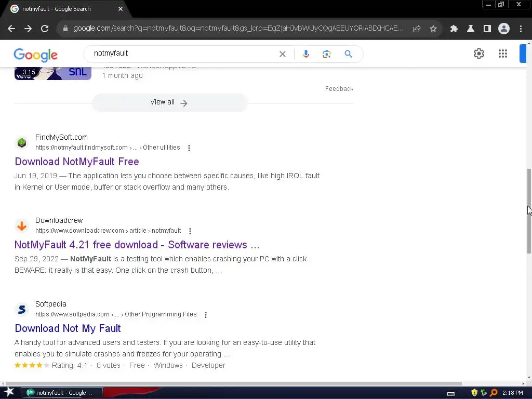Screen dimensions: 532x399
Task: Play the 3:15 video thumbnail
Action: pyautogui.click(x=53, y=73)
